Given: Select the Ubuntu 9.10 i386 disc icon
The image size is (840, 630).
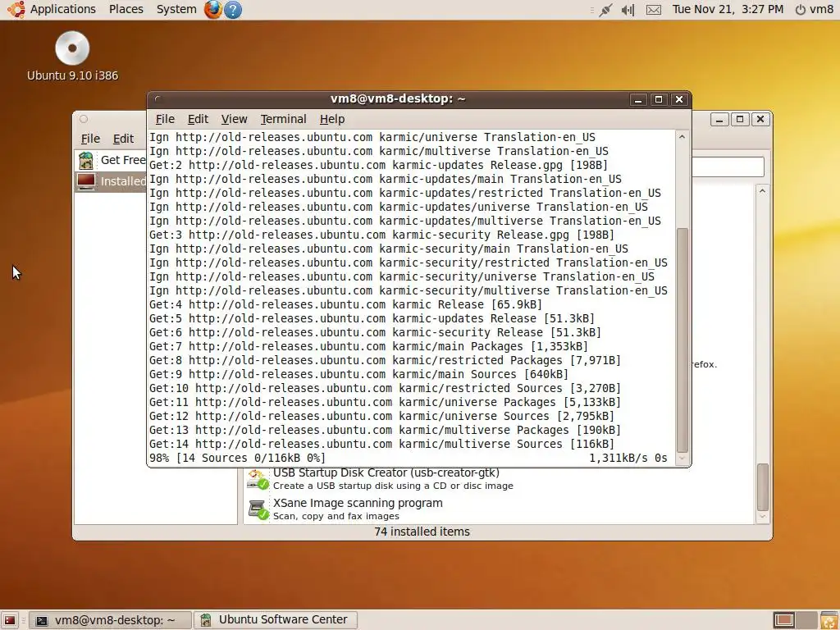Looking at the screenshot, I should 72,48.
